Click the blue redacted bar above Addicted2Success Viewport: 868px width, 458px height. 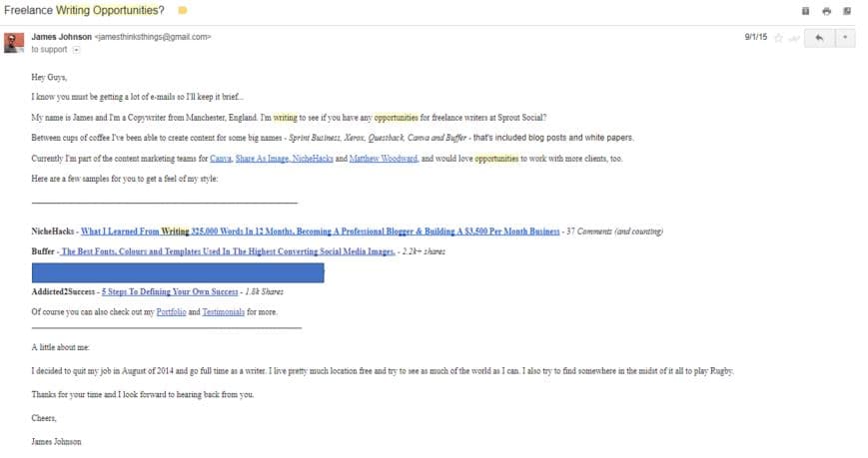coord(178,273)
